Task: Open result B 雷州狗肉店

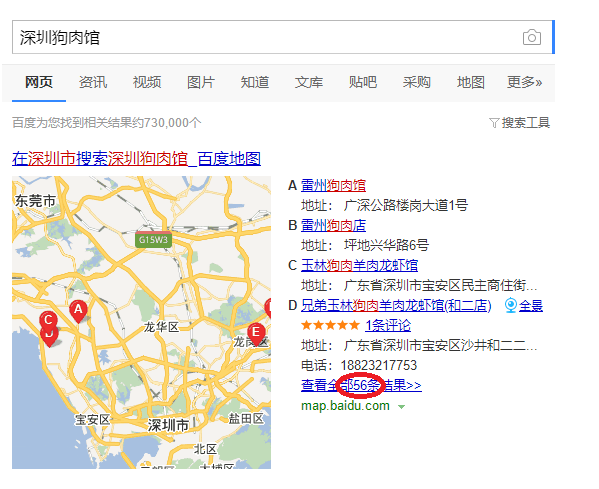Action: [333, 225]
